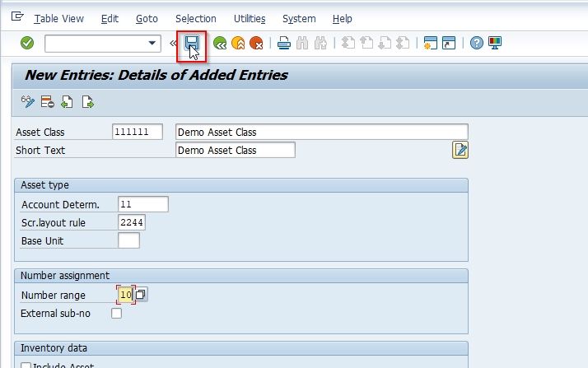Open the Edit menu
This screenshot has width=588, height=368.
[110, 18]
